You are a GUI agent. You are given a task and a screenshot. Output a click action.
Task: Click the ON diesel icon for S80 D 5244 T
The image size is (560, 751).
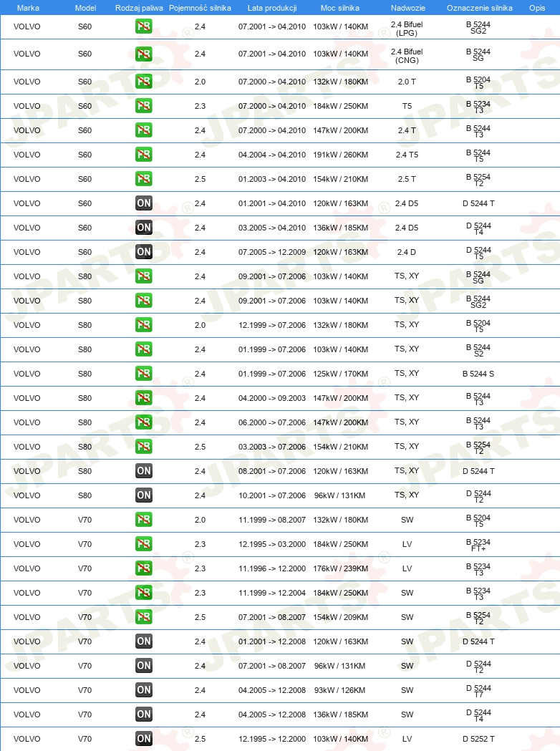[144, 471]
